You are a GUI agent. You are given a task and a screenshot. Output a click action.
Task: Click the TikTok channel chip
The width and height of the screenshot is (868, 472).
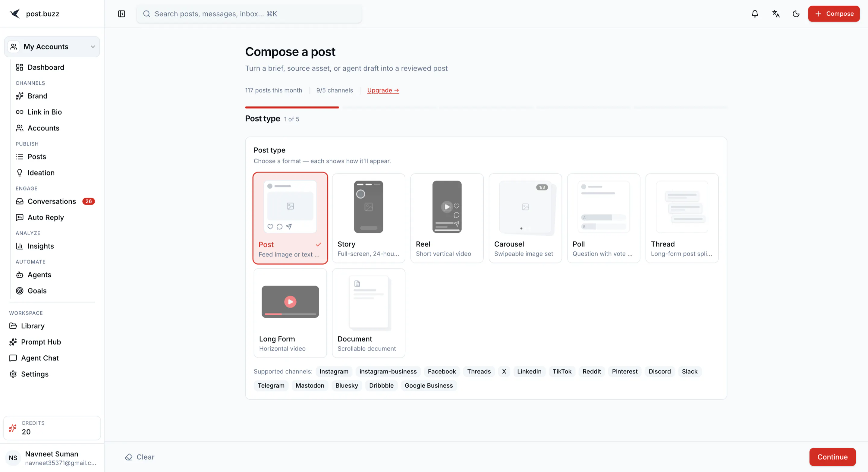(x=562, y=371)
